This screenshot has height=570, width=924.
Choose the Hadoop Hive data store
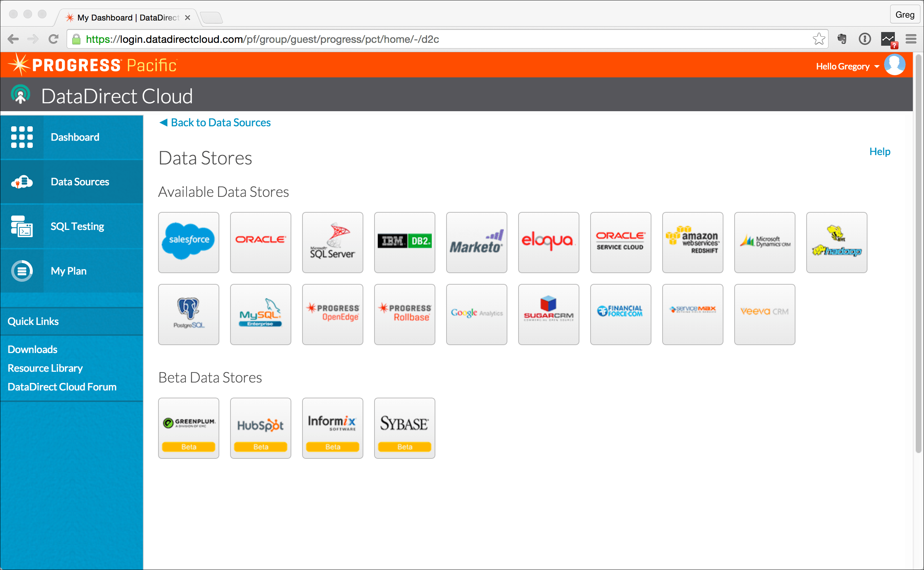click(837, 243)
